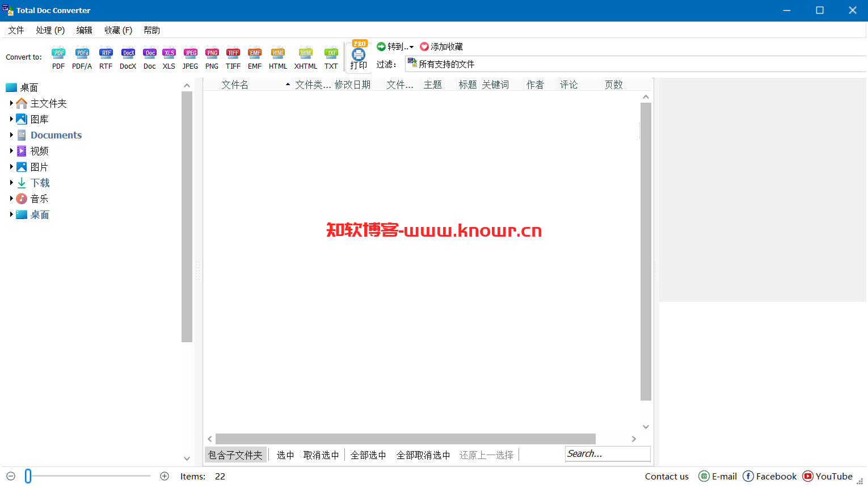Choose JPEG output icon
Viewport: 868px width, 488px height.
pos(191,58)
